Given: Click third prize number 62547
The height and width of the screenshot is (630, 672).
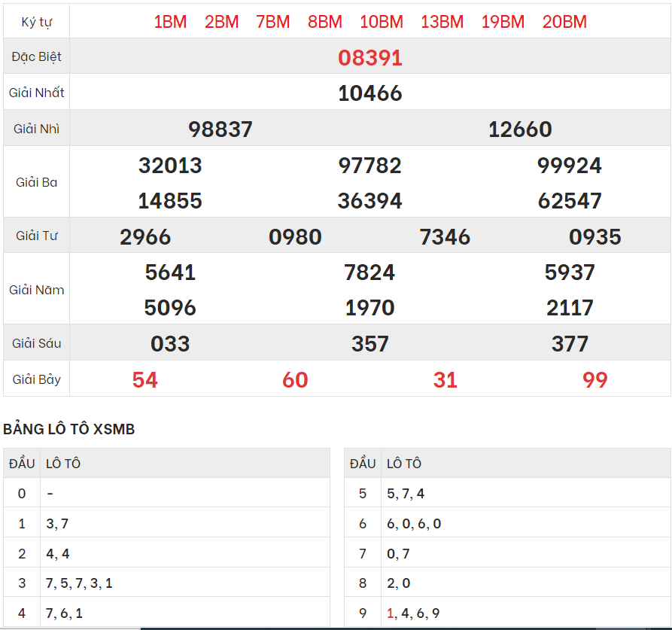Looking at the screenshot, I should point(570,201).
